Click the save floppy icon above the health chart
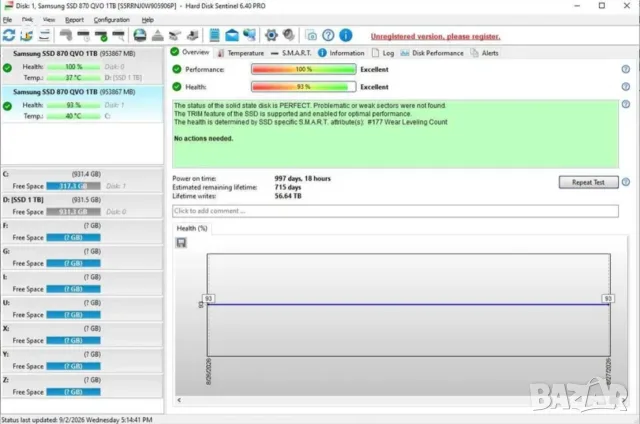Screen dimensions: 640x424 pos(181,243)
